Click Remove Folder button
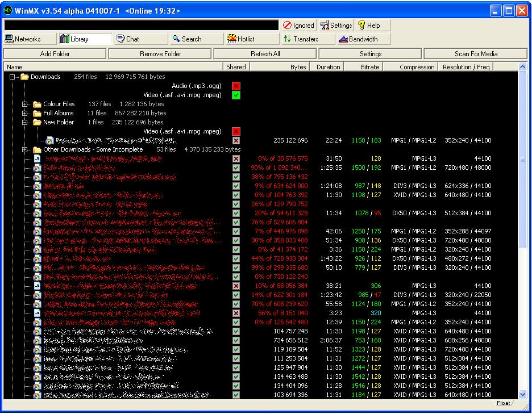The height and width of the screenshot is (414, 532). pos(160,54)
